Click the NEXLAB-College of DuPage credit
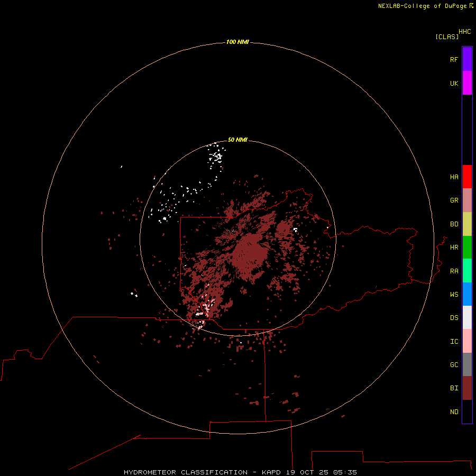This screenshot has height=476, width=476. pyautogui.click(x=422, y=6)
